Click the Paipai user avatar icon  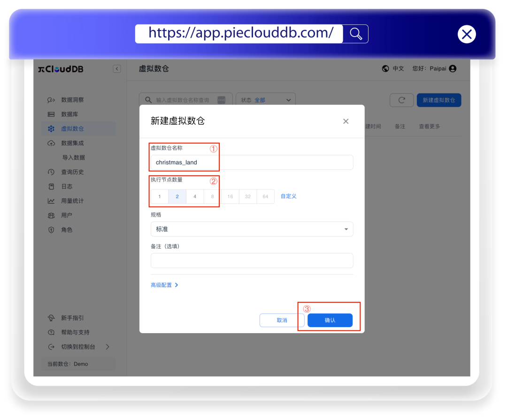point(453,69)
